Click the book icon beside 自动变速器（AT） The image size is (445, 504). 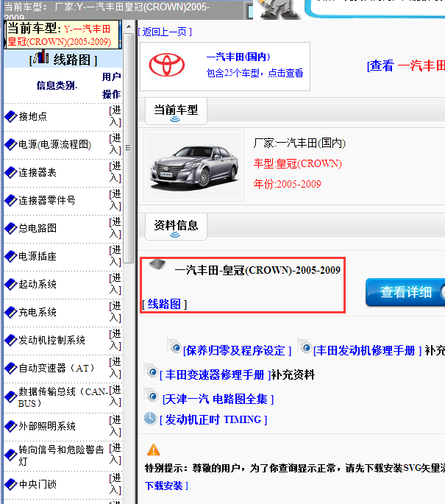click(x=10, y=368)
